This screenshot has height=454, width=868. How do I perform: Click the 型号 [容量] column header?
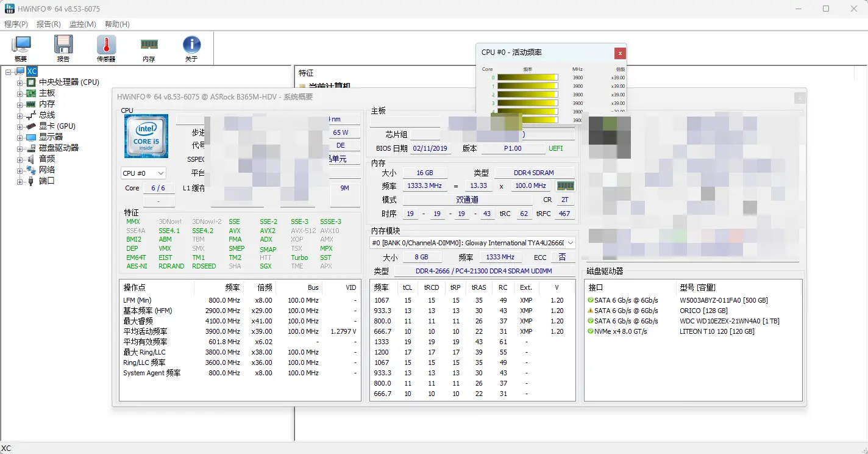(x=739, y=287)
